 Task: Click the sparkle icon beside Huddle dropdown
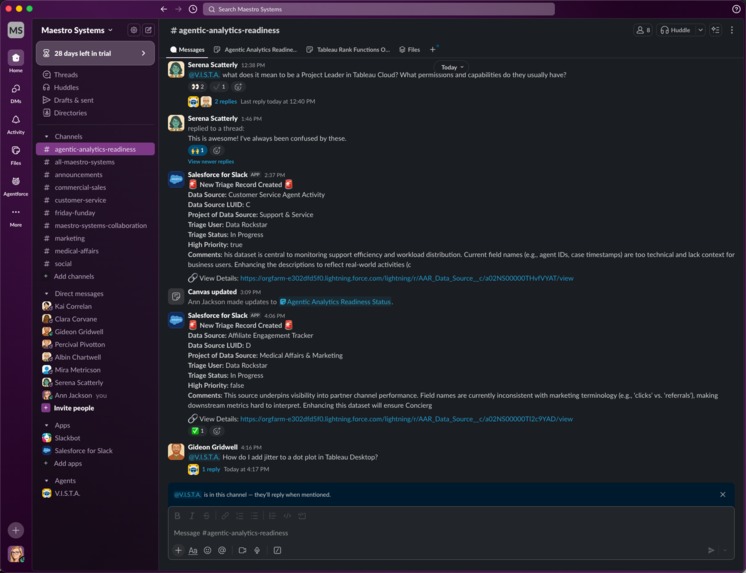tap(716, 30)
